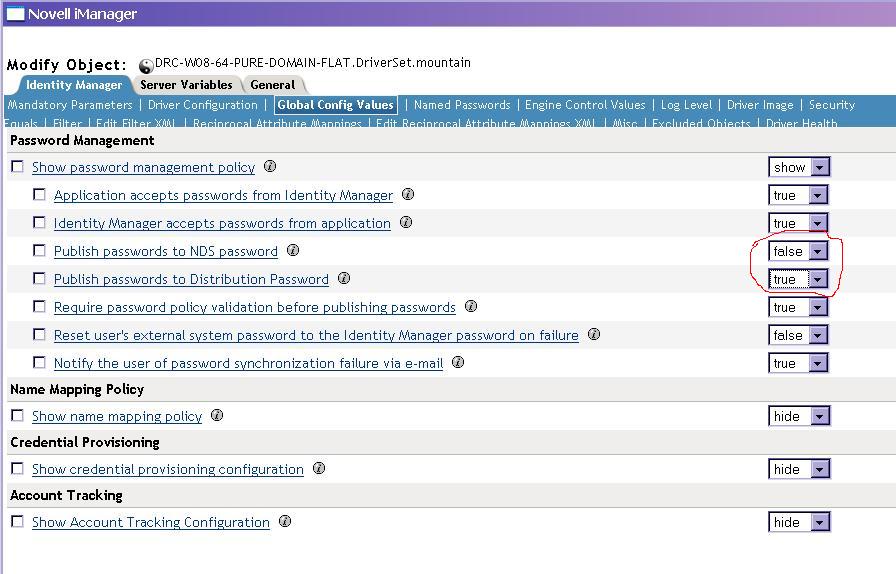Open dropdown for Application accepts passwords row
Viewport: 896px width, 574px height.
[798, 196]
